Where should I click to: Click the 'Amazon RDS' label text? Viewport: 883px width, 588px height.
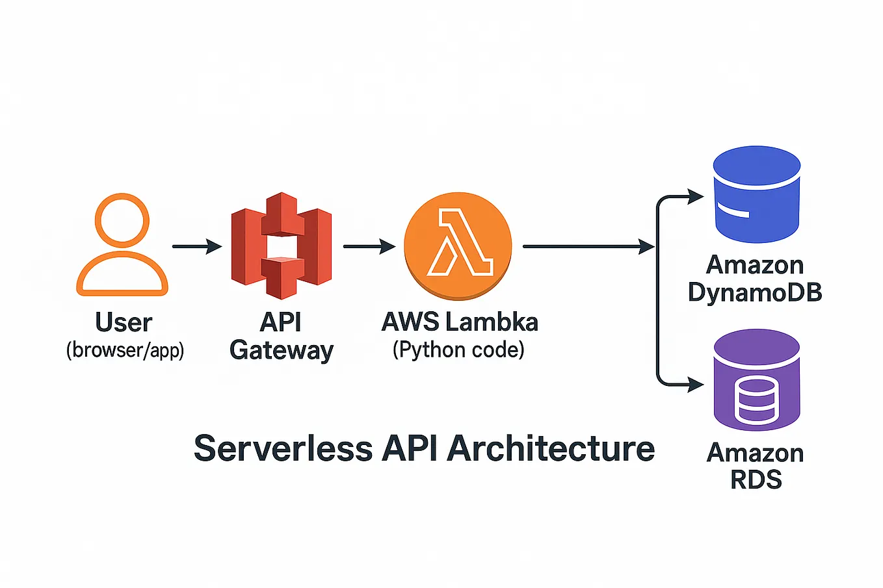coord(755,466)
